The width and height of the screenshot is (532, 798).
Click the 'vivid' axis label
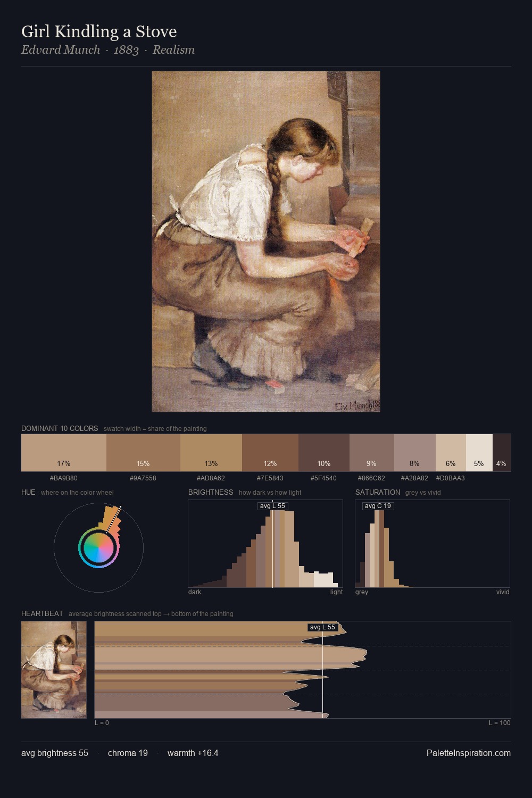[x=503, y=592]
